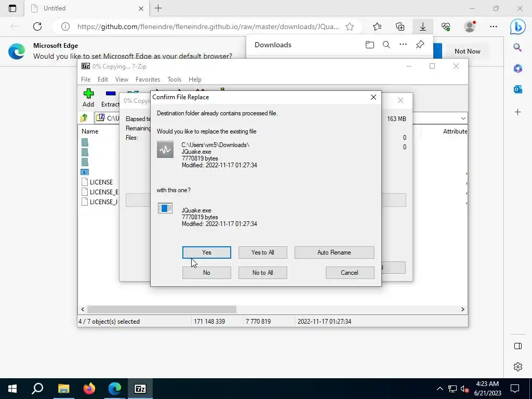Pin the Downloads panel
The width and height of the screenshot is (532, 399).
(x=420, y=45)
